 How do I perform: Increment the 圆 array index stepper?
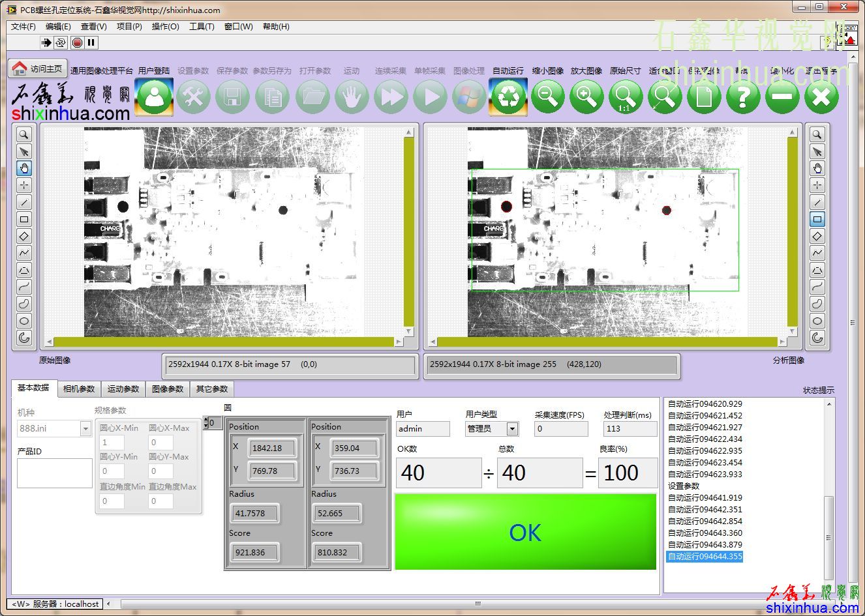pos(205,420)
